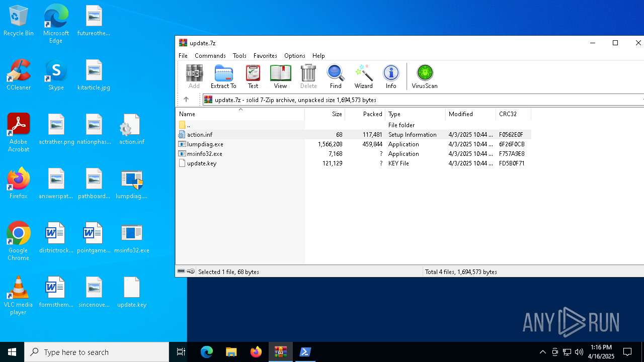The height and width of the screenshot is (362, 644).
Task: Sort by the Size column header
Action: [325, 114]
